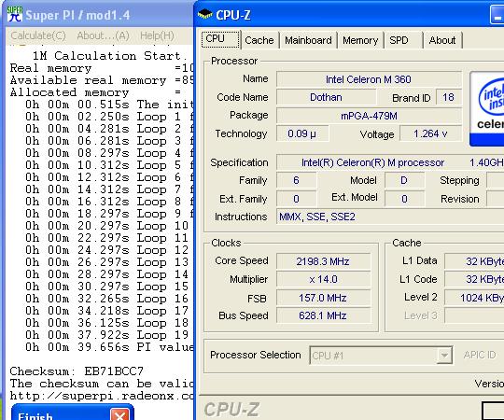504x420 pixels.
Task: Click the Bus Speed value 628.1 MHz
Action: click(323, 315)
